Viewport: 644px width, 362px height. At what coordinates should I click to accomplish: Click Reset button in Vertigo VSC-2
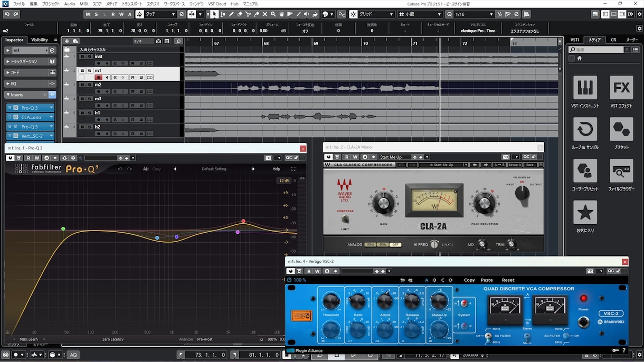tap(508, 280)
